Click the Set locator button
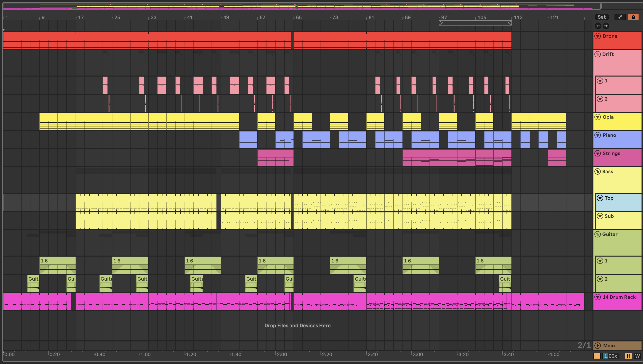643x364 pixels. pos(602,17)
